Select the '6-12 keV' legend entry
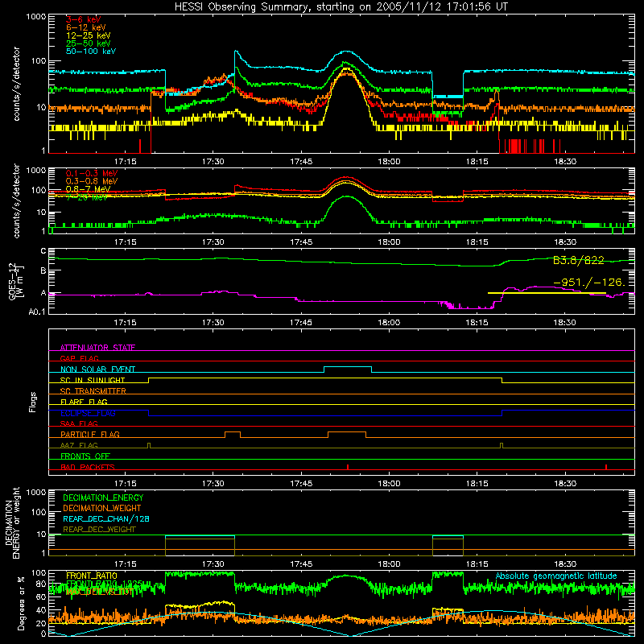644x644 pixels. coord(85,27)
